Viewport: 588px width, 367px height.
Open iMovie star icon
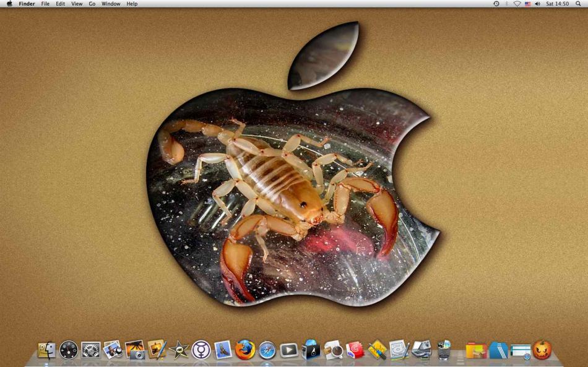[179, 350]
